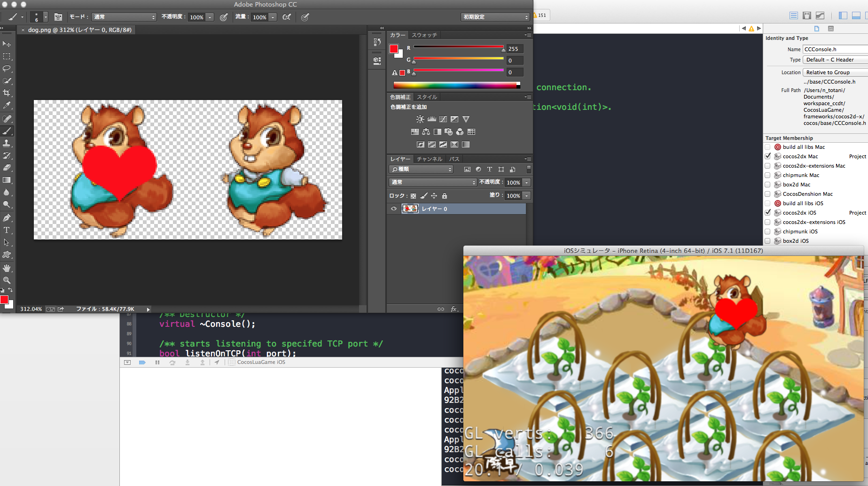Screen dimensions: 868x486
Task: Pause execution in the Xcode debug bar
Action: [x=157, y=363]
